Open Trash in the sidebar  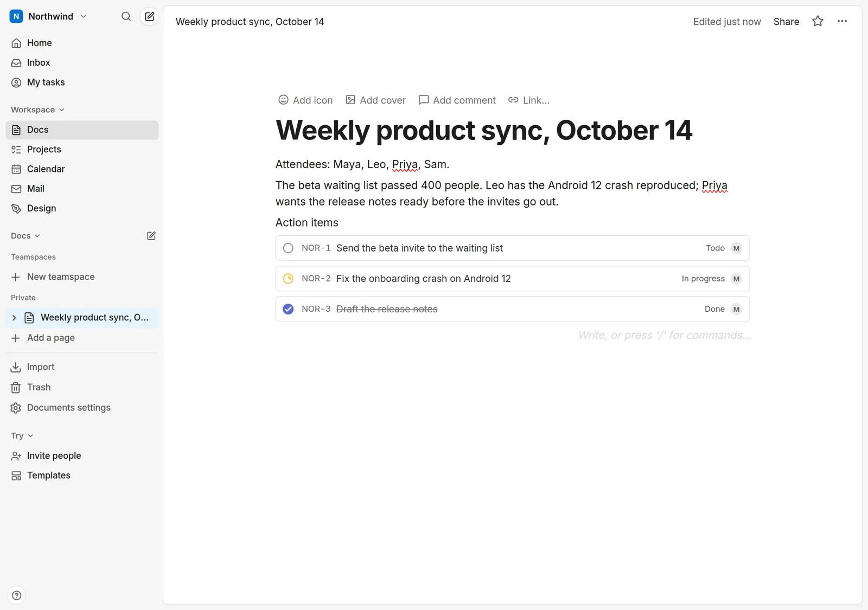coord(82,387)
